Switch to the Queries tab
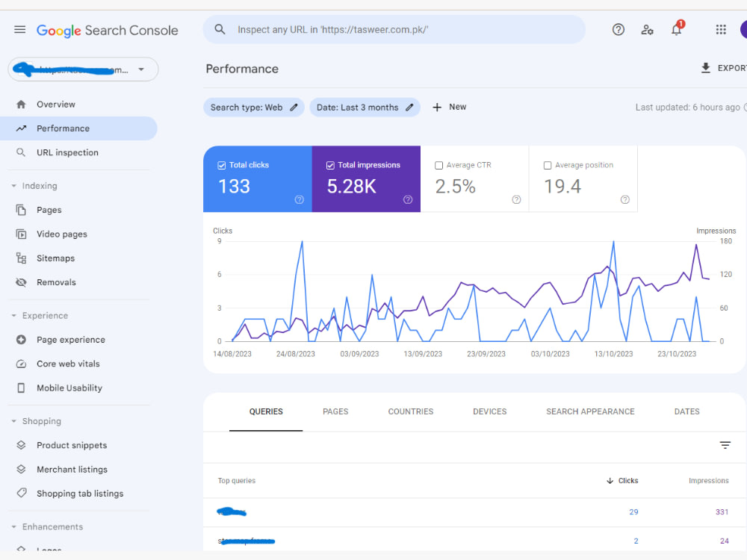This screenshot has height=560, width=747. coord(266,411)
